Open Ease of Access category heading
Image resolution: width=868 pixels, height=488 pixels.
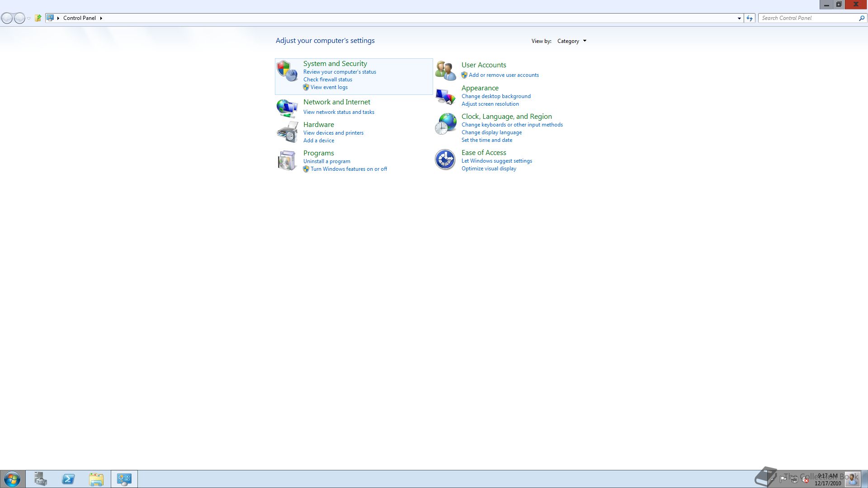(484, 153)
